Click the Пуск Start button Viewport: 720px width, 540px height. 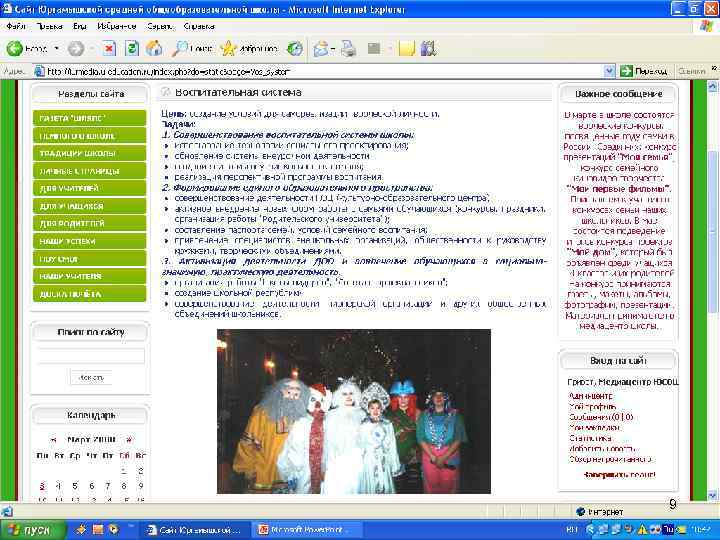tap(32, 530)
